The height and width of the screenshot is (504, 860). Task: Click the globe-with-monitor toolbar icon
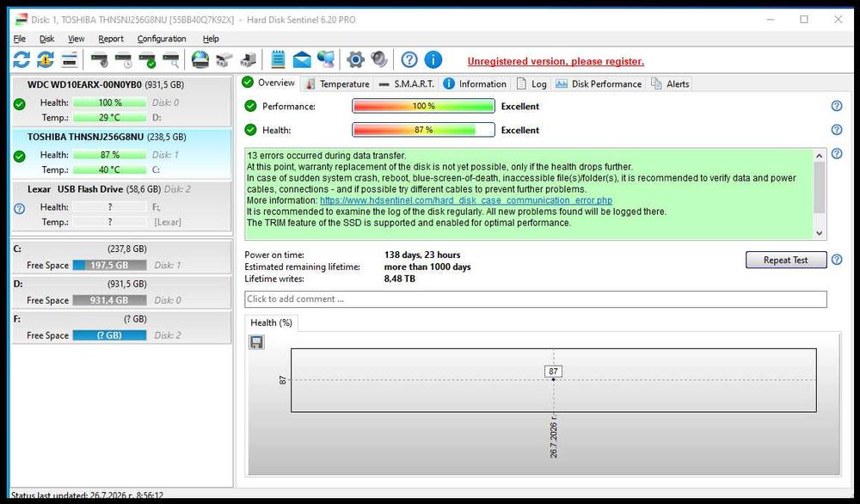[326, 60]
